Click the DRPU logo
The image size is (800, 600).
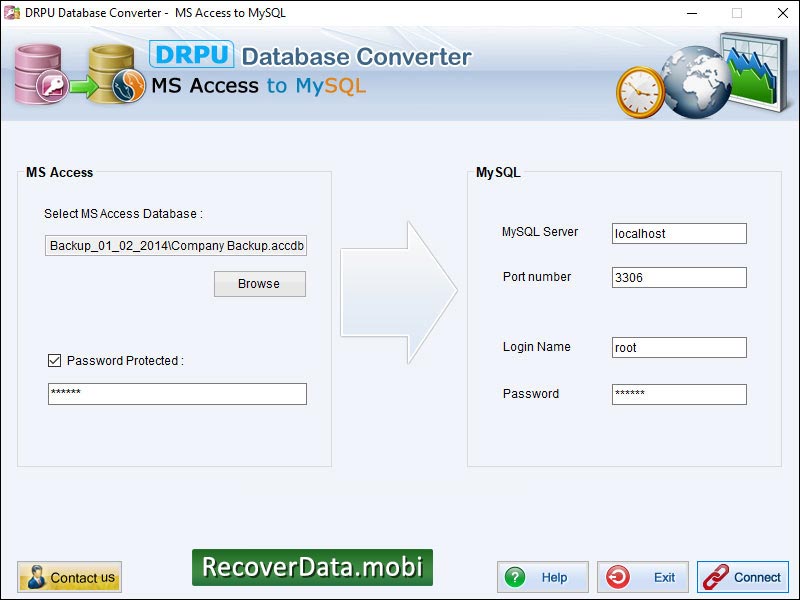(191, 54)
